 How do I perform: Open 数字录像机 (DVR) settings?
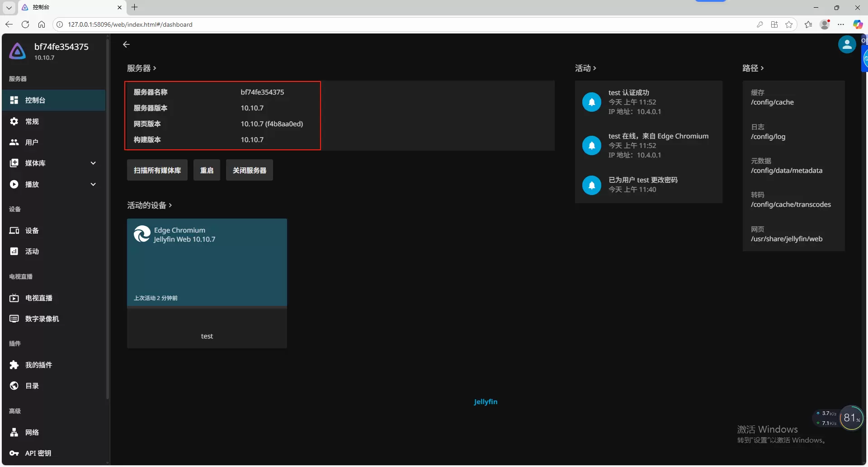42,319
